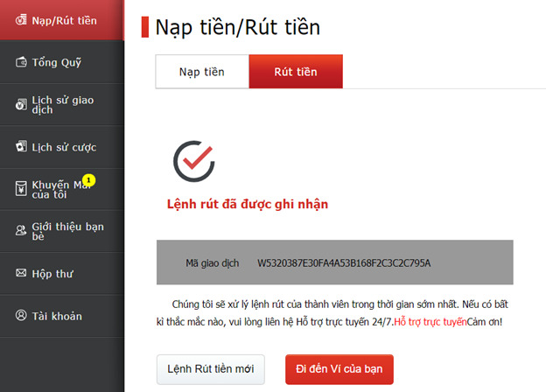Click the transaction code W5320387E30FA4A53B168F2C3C2C795A
546x392 pixels.
click(x=344, y=262)
